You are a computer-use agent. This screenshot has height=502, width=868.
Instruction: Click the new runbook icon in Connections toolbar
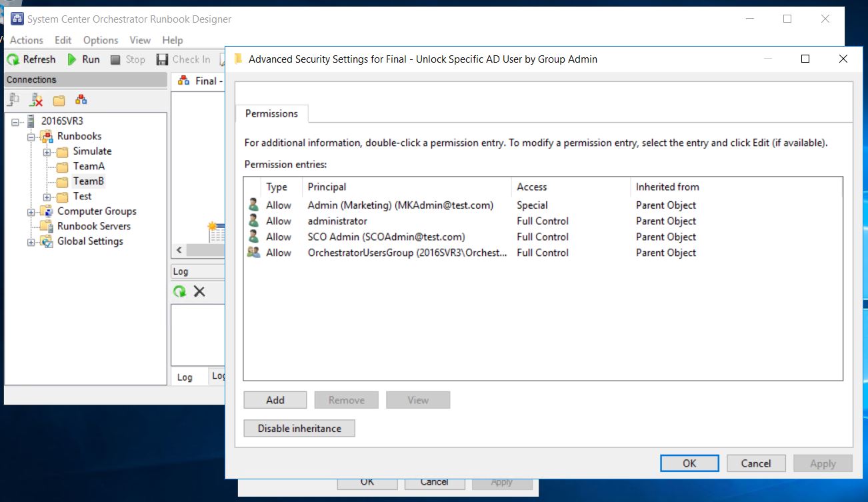[x=81, y=100]
